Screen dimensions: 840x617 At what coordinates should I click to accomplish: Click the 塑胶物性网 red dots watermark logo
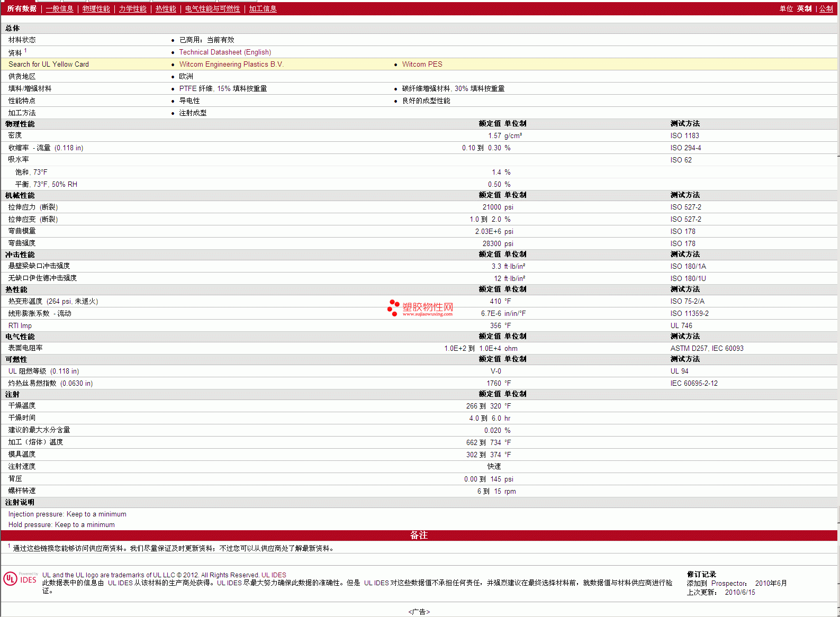pyautogui.click(x=393, y=307)
